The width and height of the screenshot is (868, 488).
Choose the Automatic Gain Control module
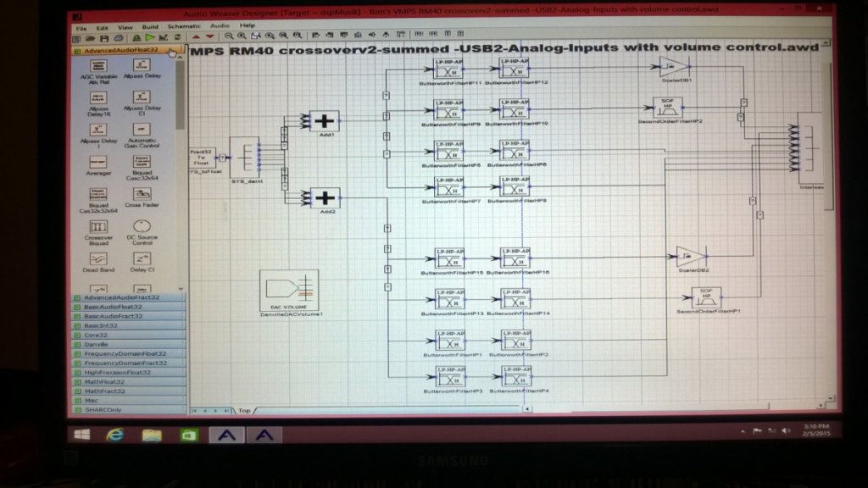(142, 130)
